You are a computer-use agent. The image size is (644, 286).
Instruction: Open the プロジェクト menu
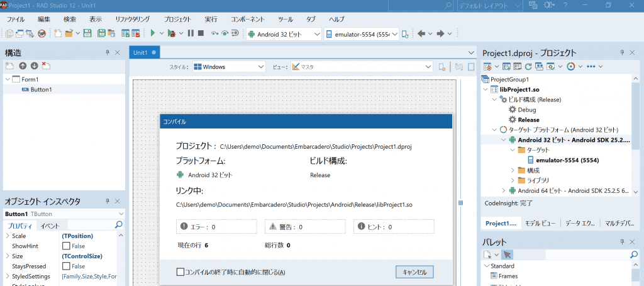tap(178, 20)
